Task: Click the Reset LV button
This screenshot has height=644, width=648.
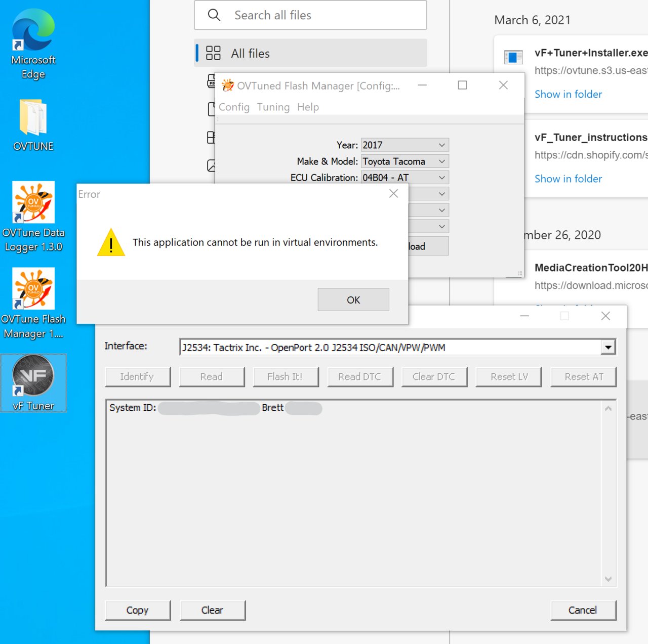Action: 509,376
